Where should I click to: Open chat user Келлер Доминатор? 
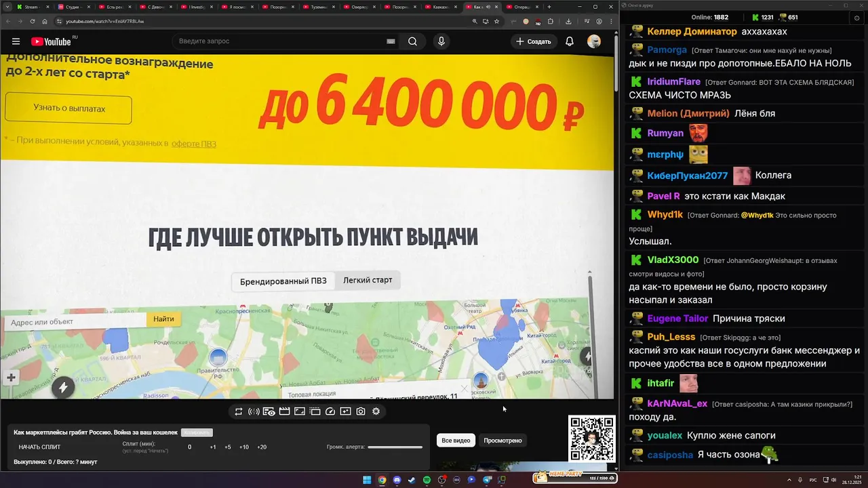coord(692,31)
